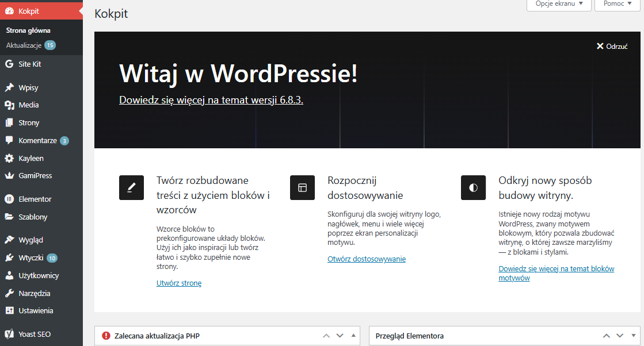Viewport: 644px width, 346px height.
Task: Toggle the Przegląd Elementora panel
Action: tap(634, 336)
